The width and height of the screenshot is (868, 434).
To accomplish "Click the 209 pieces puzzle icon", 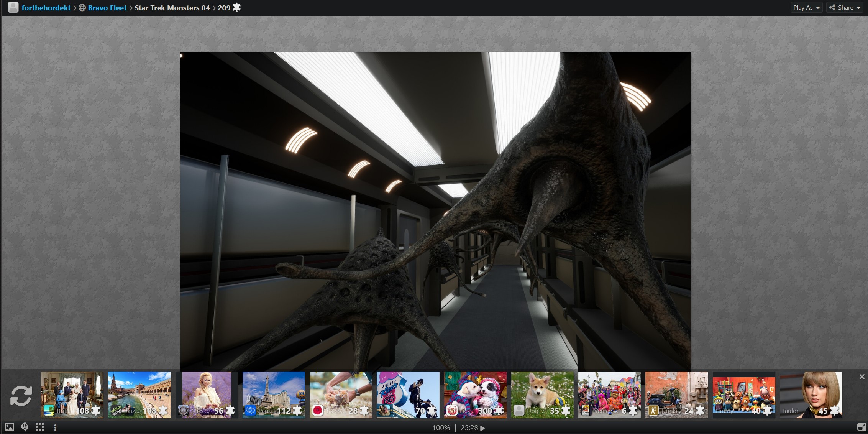I will (237, 7).
